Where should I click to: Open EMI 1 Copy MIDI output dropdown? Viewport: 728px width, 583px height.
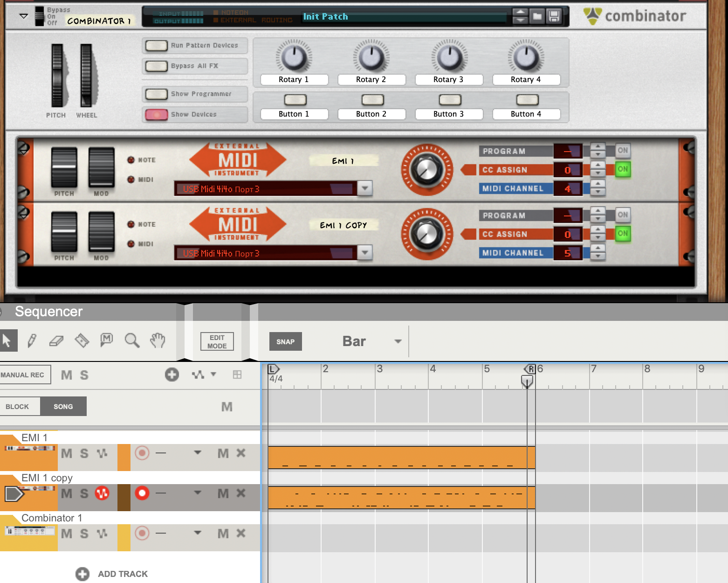click(365, 253)
